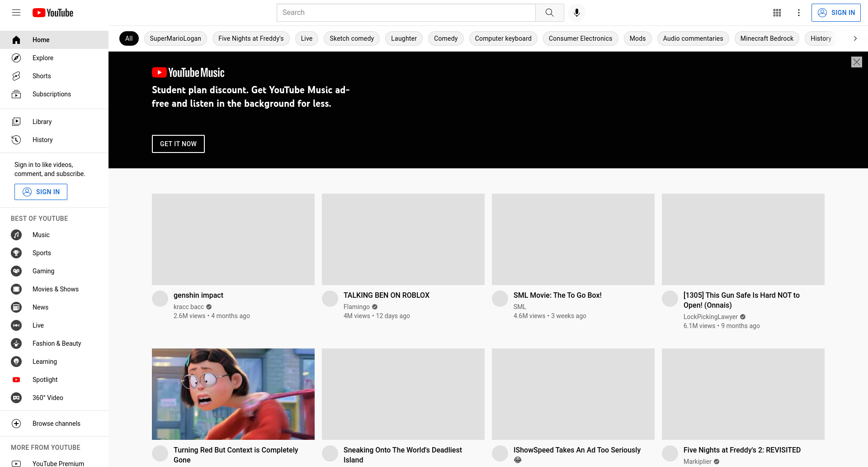Open the Gun Safe video title

(x=741, y=300)
